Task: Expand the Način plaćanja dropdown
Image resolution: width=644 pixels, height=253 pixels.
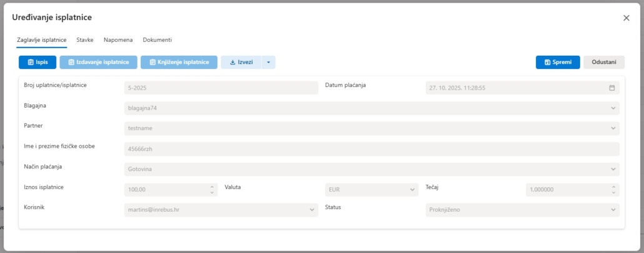Action: point(613,169)
